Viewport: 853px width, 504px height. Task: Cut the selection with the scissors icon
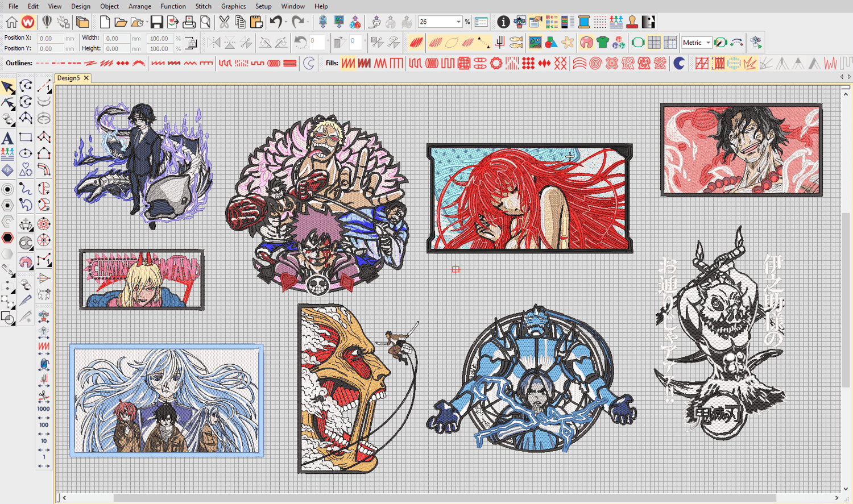click(x=224, y=22)
